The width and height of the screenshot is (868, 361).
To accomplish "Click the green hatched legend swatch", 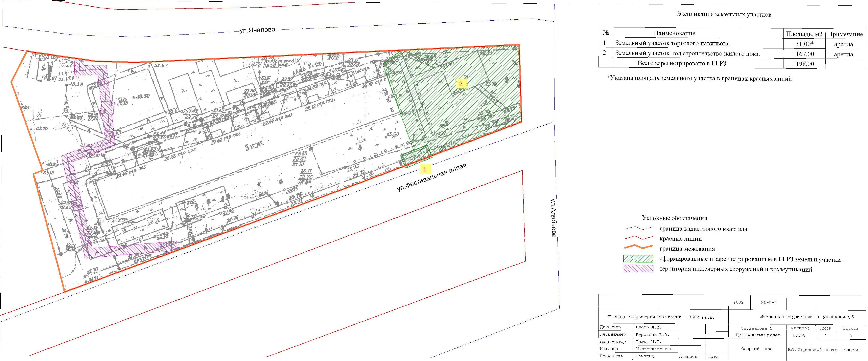I will [x=638, y=259].
